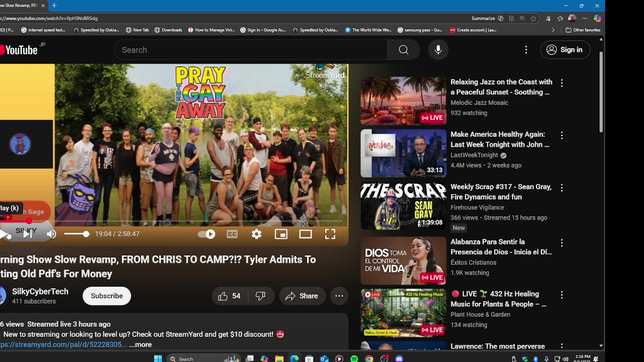Click the Sign in button
The height and width of the screenshot is (362, 644).
(565, 50)
